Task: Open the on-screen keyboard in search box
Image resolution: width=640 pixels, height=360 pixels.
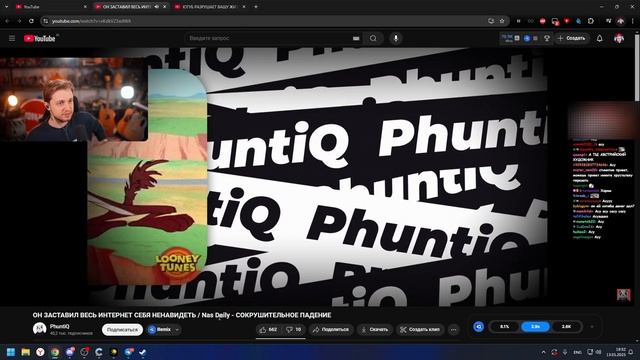Action: [356, 38]
